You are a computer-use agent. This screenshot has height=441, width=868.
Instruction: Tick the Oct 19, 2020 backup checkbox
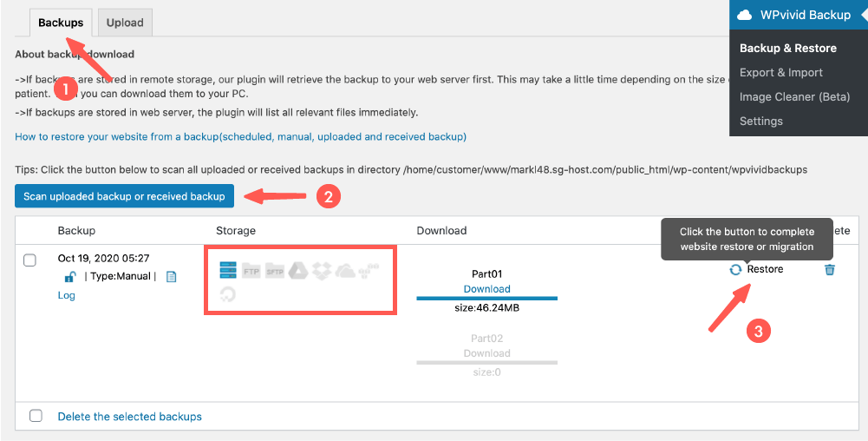pos(29,260)
